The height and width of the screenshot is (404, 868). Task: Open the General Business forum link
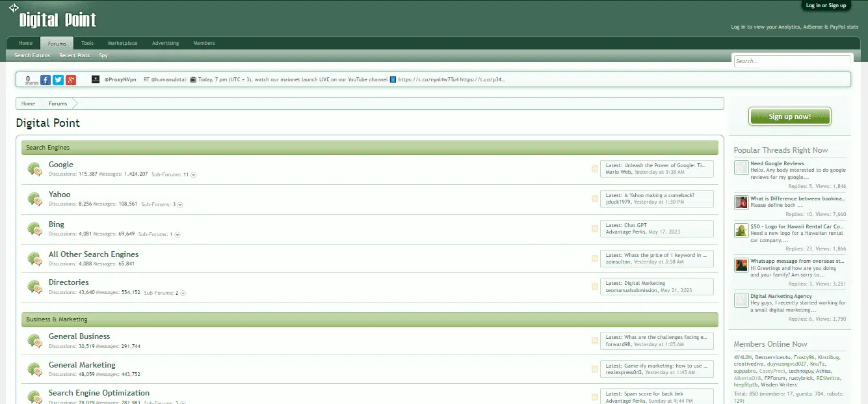click(79, 336)
